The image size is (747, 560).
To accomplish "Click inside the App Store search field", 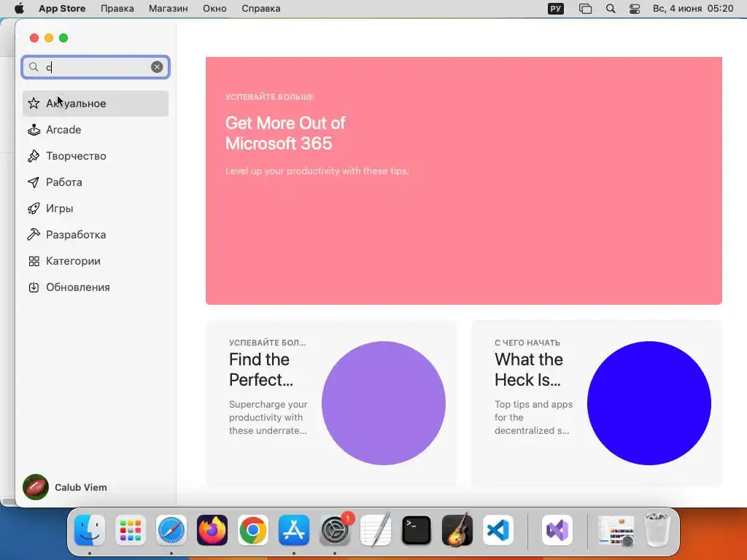I will (x=96, y=67).
